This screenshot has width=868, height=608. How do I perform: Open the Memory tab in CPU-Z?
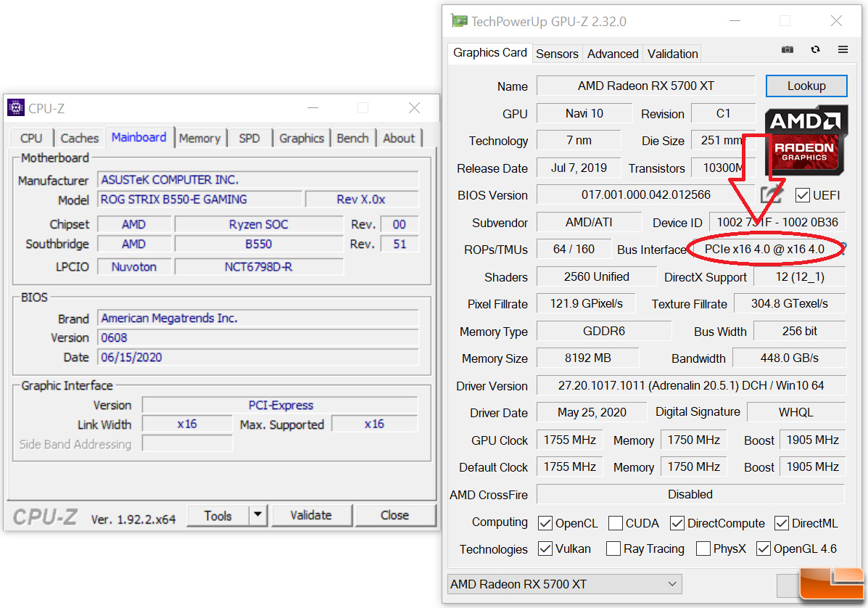click(200, 138)
